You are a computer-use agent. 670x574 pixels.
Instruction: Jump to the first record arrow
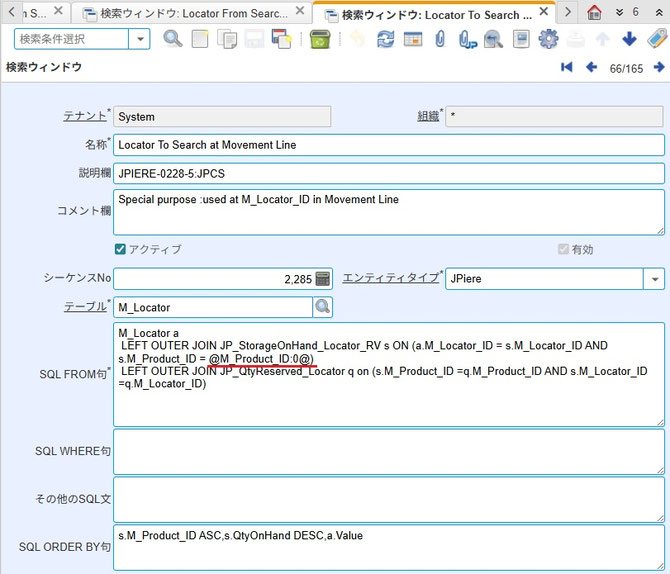tap(567, 67)
